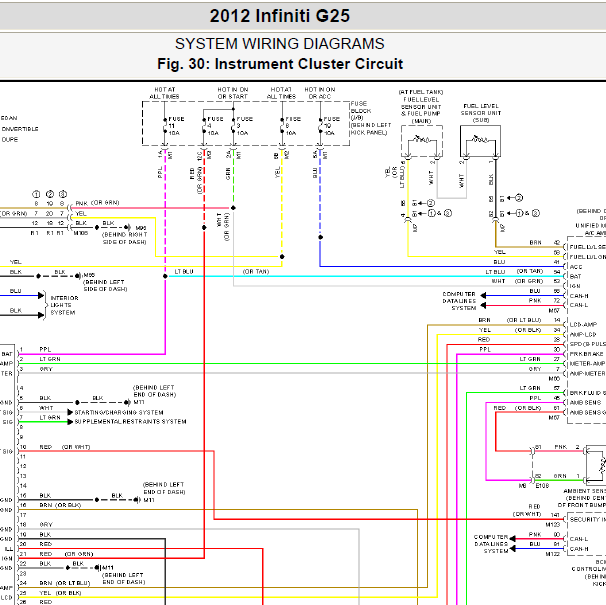The height and width of the screenshot is (605, 606).
Task: Click "(BEHIND LEFT SIDE OF DASH)" note
Action: (x=105, y=285)
